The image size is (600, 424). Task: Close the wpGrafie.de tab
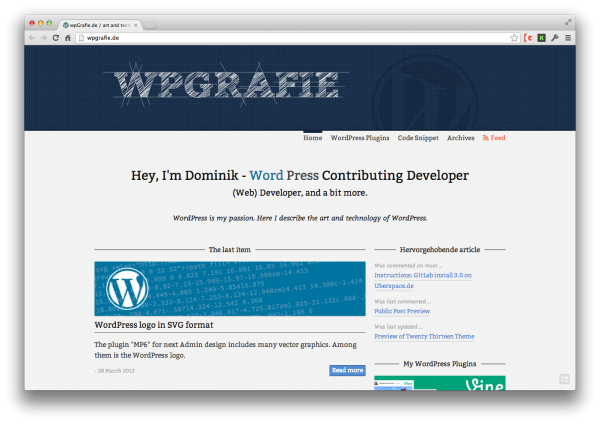135,25
